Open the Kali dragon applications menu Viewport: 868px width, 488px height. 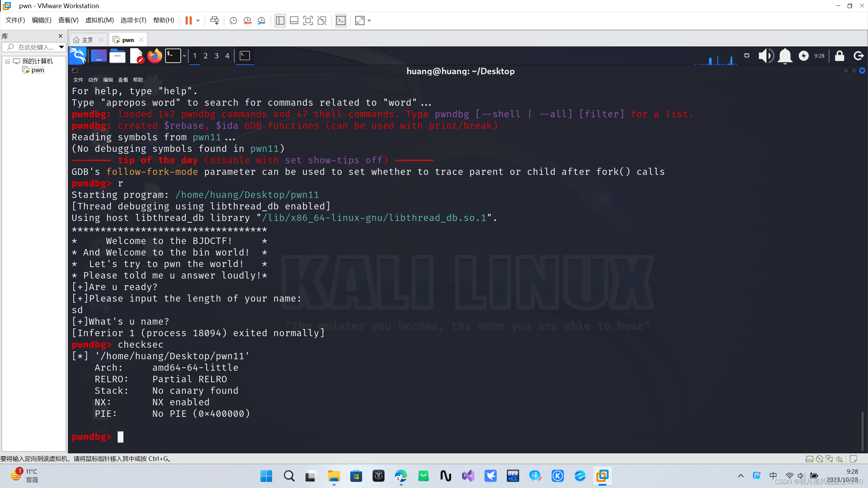77,56
